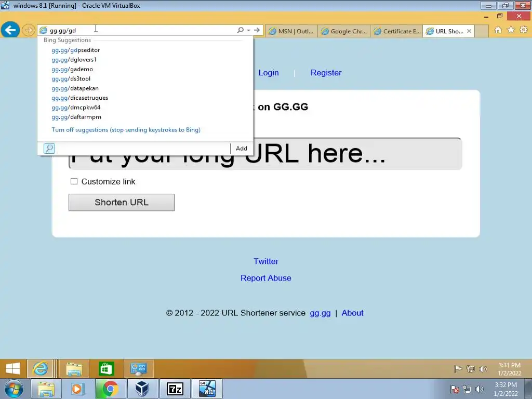Open host Windows Media Player taskbar icon

pos(78,389)
